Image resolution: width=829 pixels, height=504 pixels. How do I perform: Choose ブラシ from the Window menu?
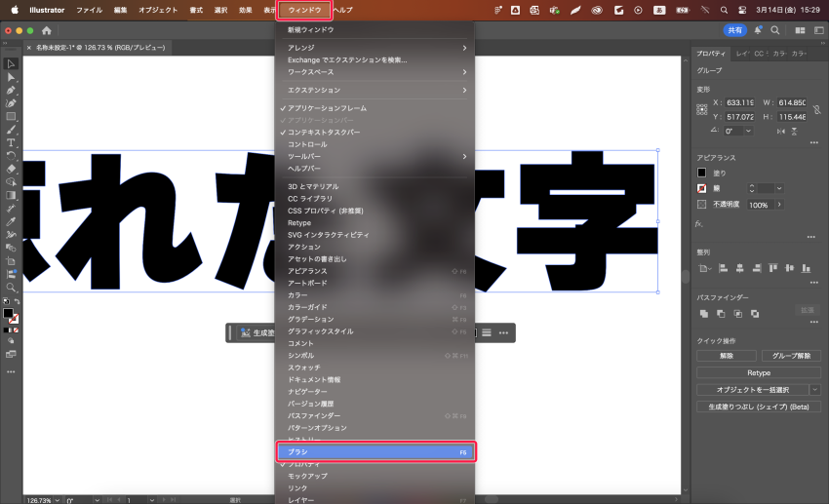coord(375,452)
